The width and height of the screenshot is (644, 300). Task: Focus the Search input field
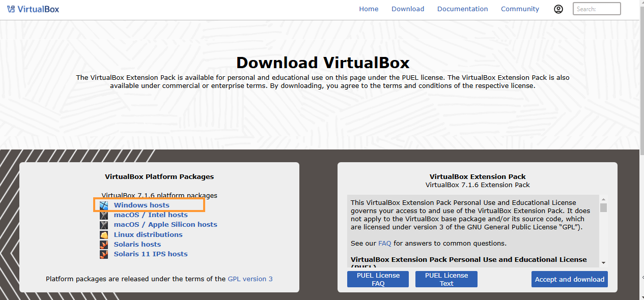tap(597, 9)
